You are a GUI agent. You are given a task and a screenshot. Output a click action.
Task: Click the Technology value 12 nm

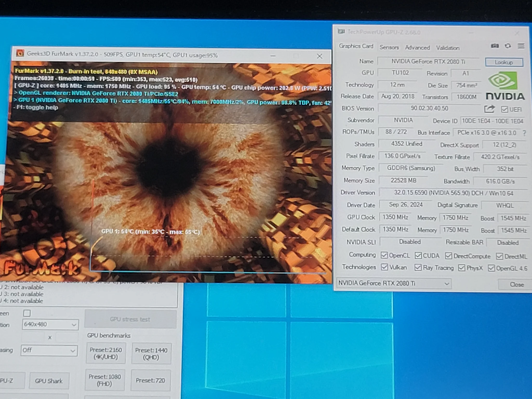pos(397,85)
